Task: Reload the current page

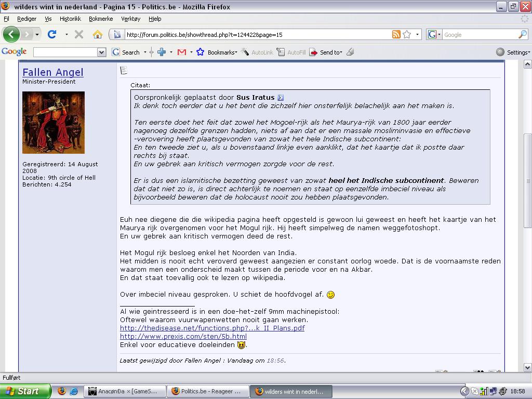Action: point(52,34)
